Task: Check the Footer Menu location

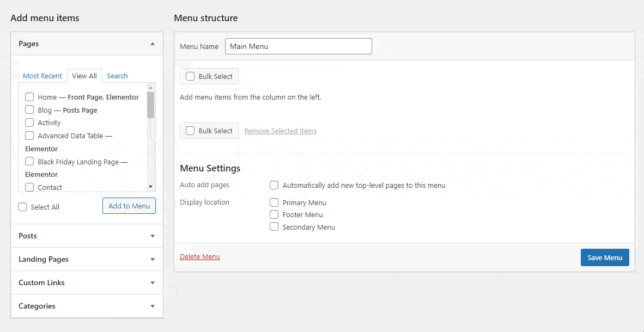Action: click(x=274, y=214)
